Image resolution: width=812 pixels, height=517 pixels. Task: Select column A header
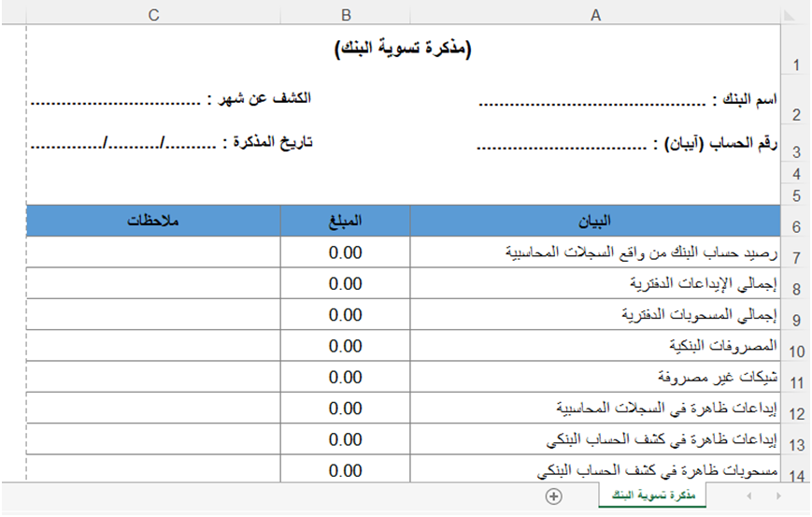point(594,14)
